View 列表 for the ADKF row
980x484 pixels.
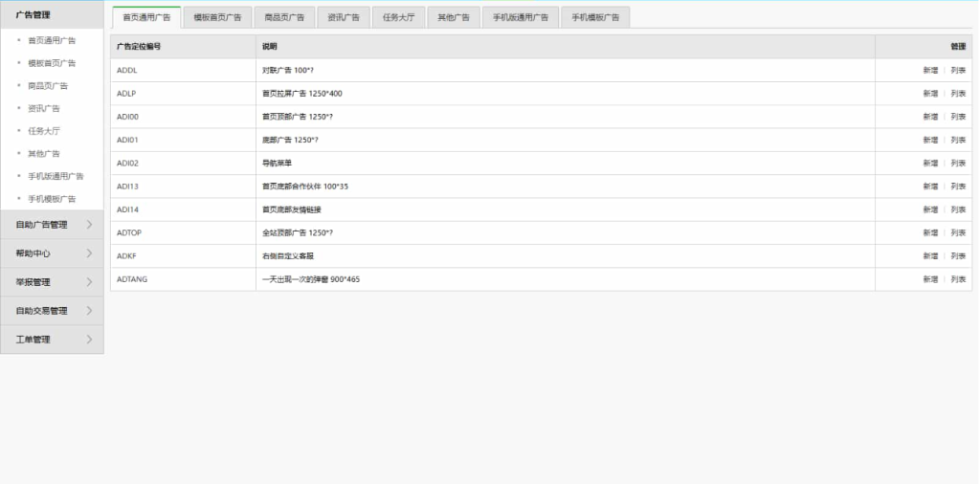(958, 256)
